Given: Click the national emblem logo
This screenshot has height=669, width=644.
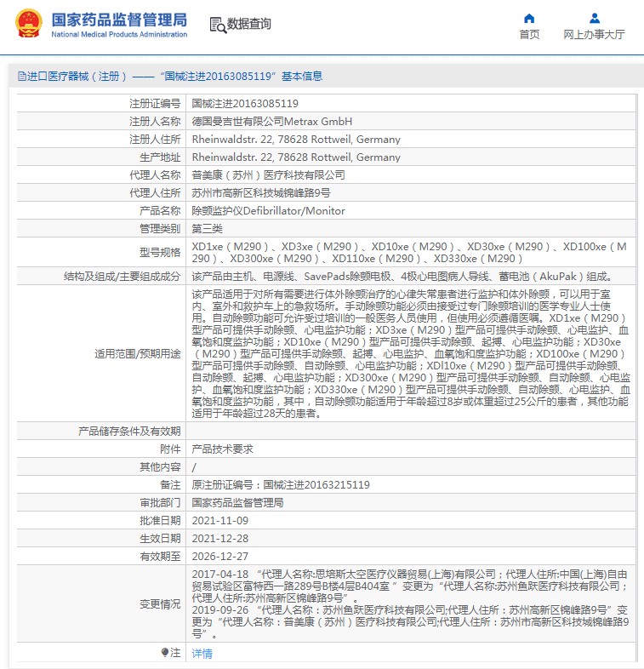Looking at the screenshot, I should [29, 24].
